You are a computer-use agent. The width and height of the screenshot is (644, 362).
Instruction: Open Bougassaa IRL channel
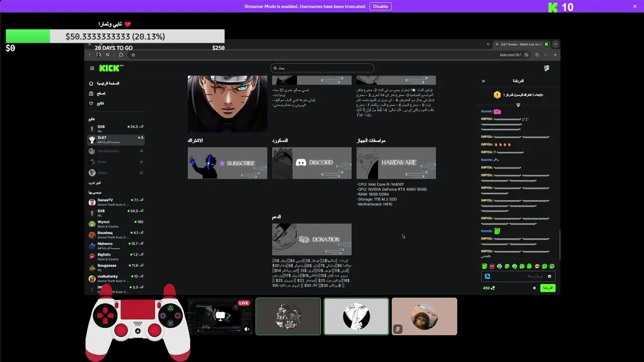coord(116,267)
